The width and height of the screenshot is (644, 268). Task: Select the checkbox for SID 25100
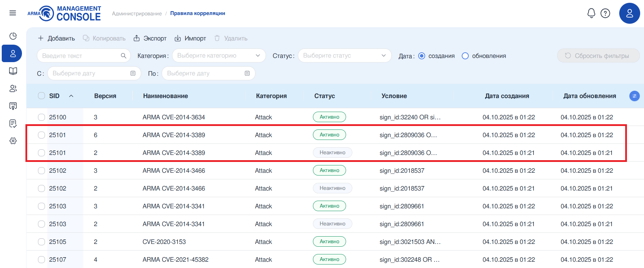pyautogui.click(x=41, y=117)
